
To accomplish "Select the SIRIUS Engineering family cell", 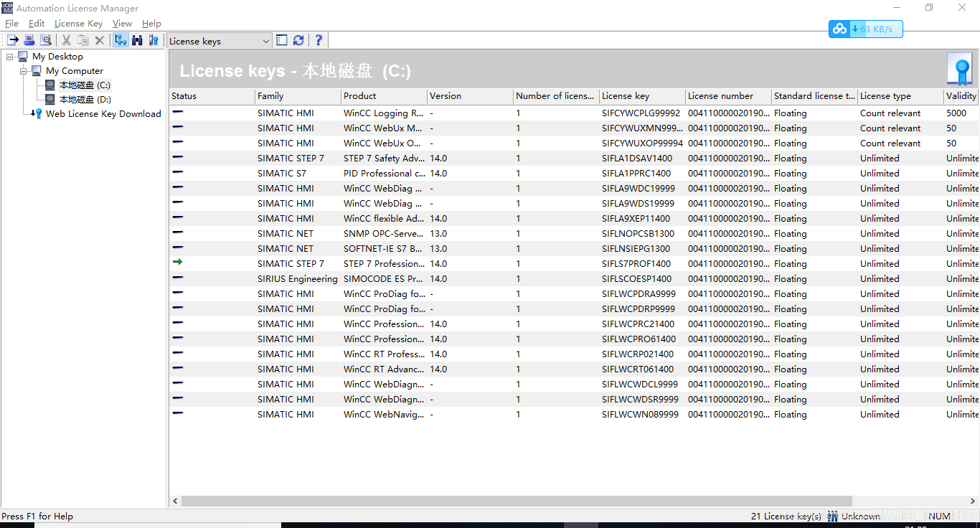I will 297,279.
